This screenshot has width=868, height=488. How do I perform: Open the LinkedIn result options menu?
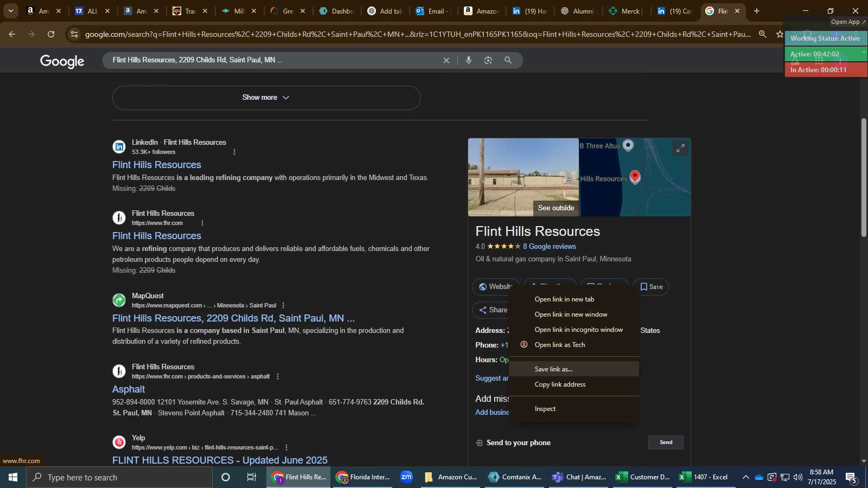[x=234, y=152]
